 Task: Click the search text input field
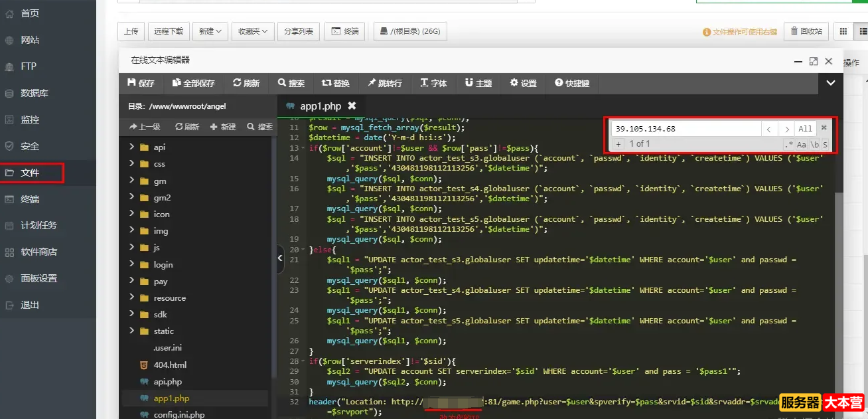point(686,129)
